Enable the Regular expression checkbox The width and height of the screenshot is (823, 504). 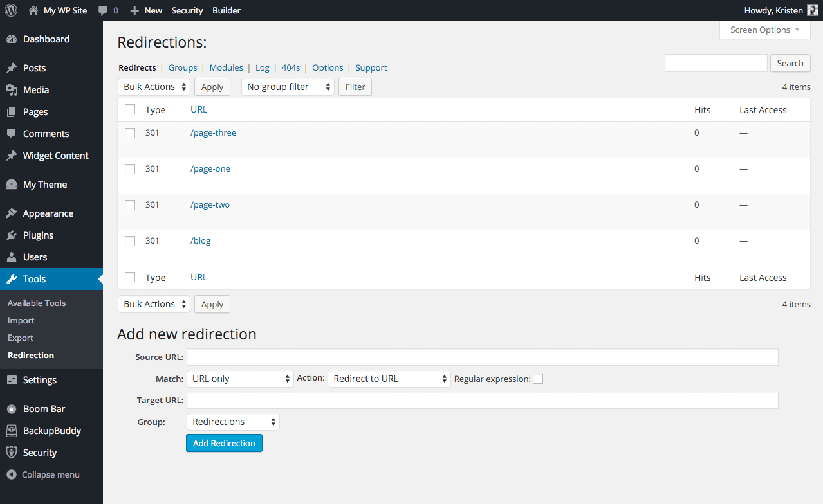click(538, 379)
